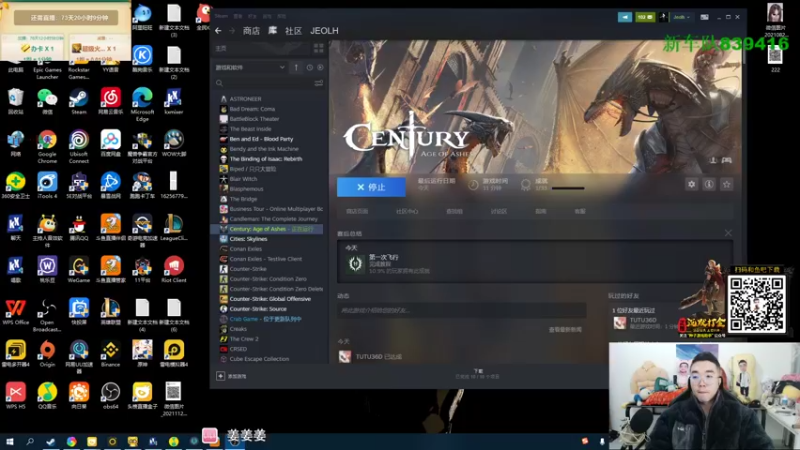Image resolution: width=800 pixels, height=450 pixels.
Task: Open the advanced filter sliders icon
Action: coord(318,83)
